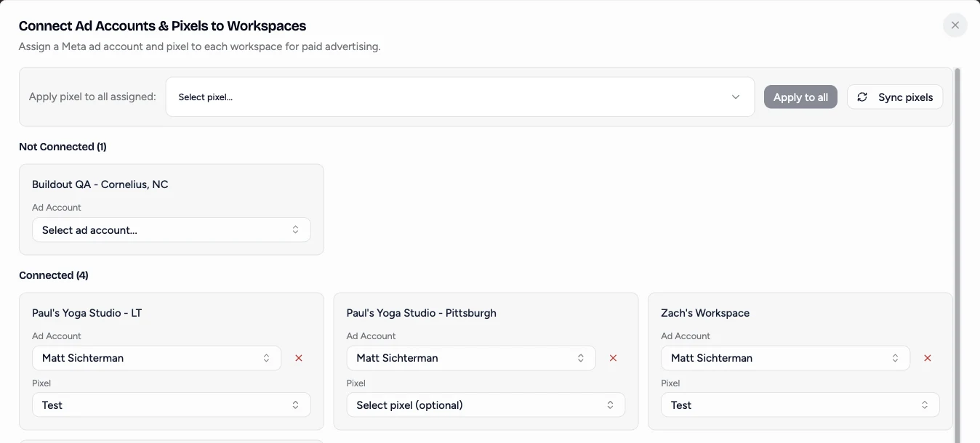Open Ad Account dropdown for Paul's Yoga Studio - Pittsburgh

click(x=471, y=358)
